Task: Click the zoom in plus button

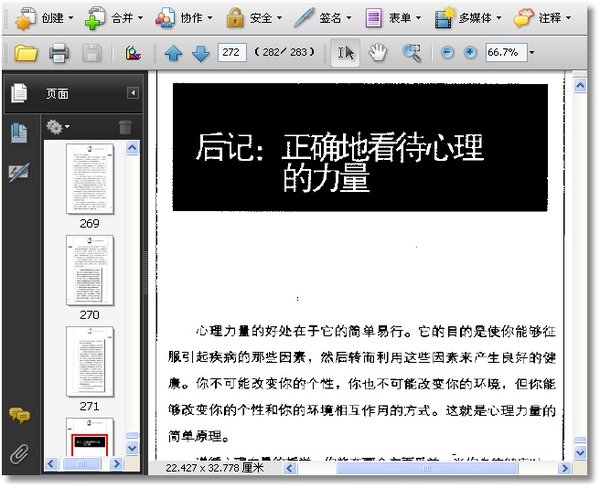Action: tap(470, 53)
